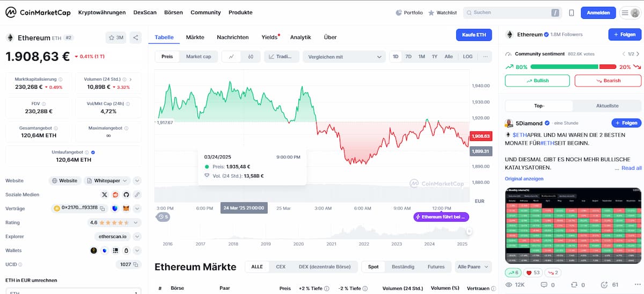Open the post's heatmap image thumbnail
This screenshot has height=294, width=644.
coord(574,226)
